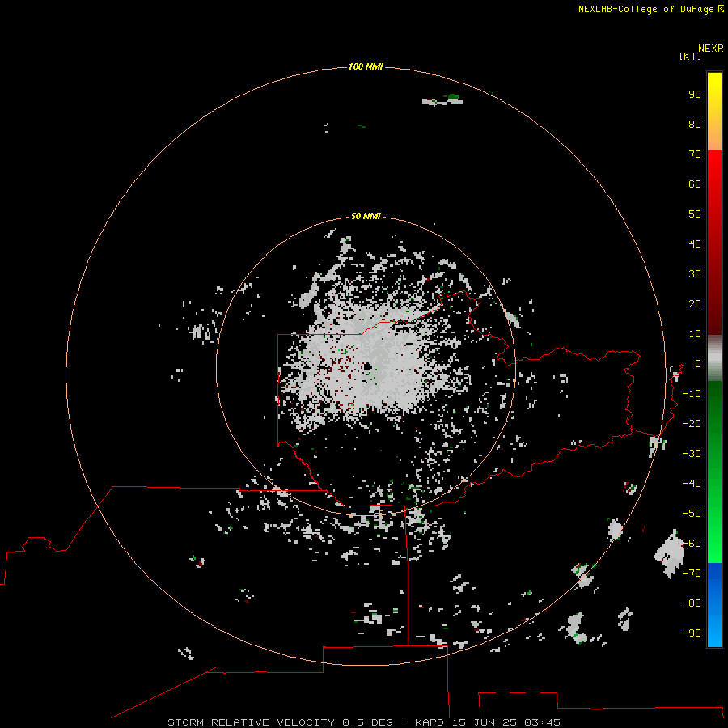This screenshot has width=728, height=728.
Task: Click the NEXLAB-College of DuPage header text
Action: point(645,9)
